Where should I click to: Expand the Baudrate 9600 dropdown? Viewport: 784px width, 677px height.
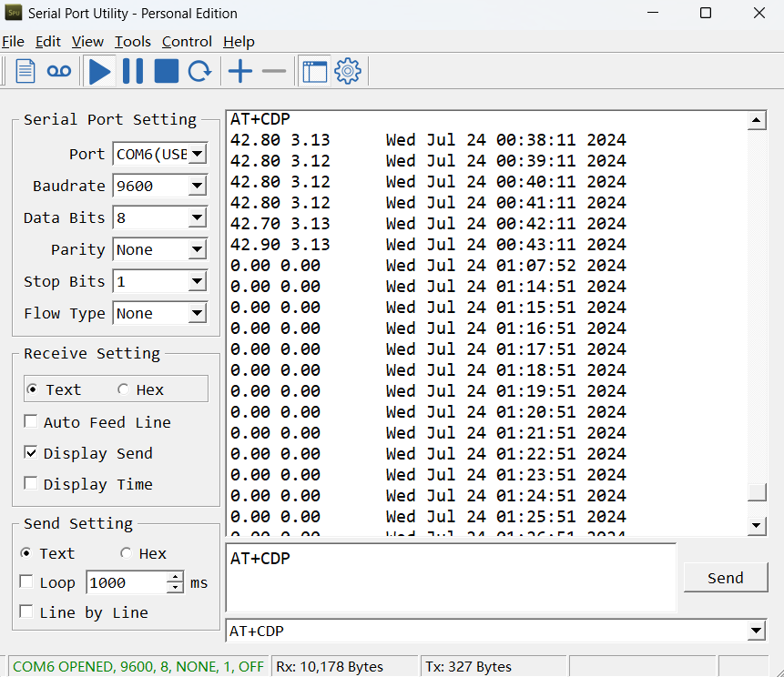pyautogui.click(x=198, y=186)
